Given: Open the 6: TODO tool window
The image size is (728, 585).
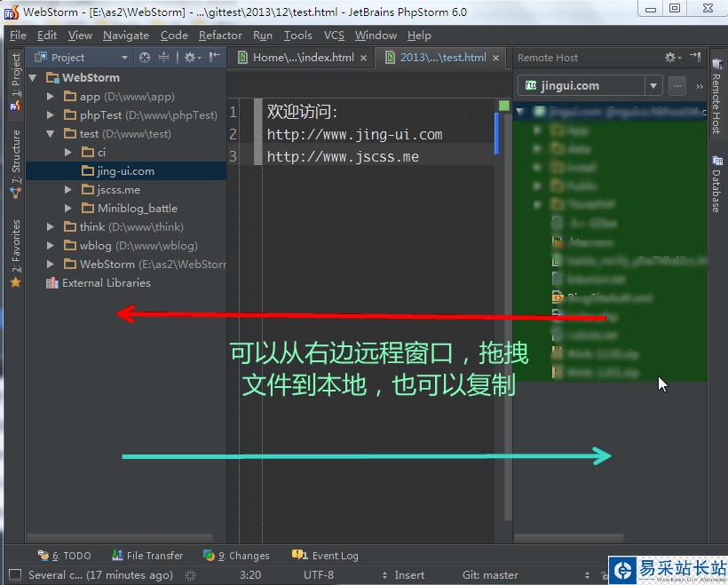Looking at the screenshot, I should (x=65, y=556).
